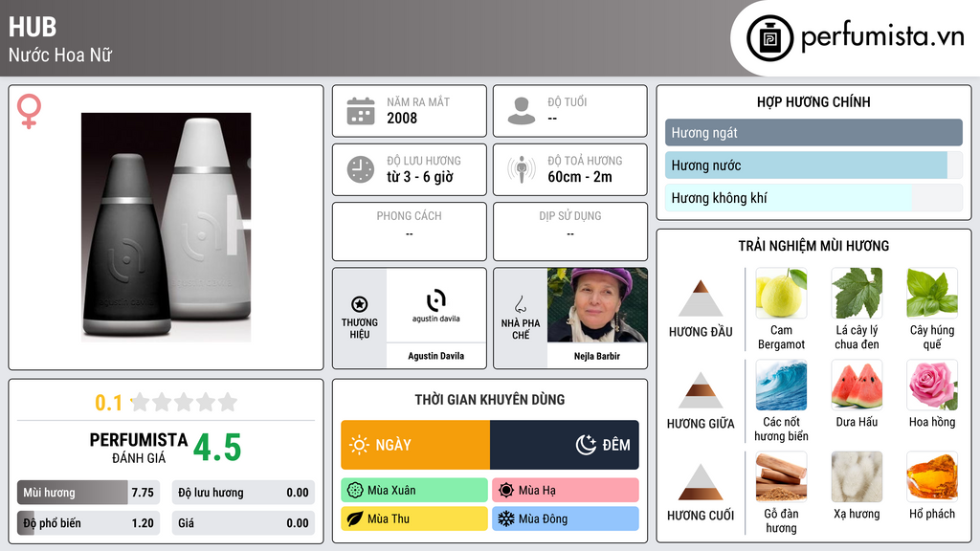Click the 4.5 Perfumista score
Screen dimensions: 980x551
(217, 448)
